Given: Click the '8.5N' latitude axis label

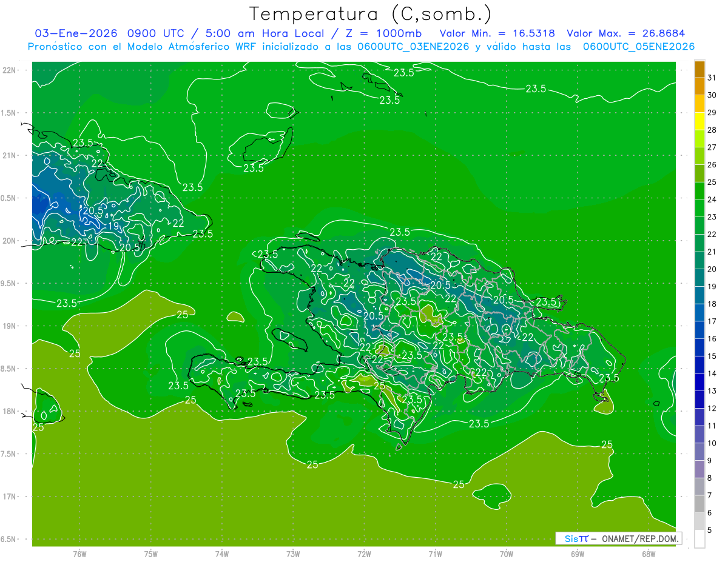Looking at the screenshot, I should (x=8, y=369).
